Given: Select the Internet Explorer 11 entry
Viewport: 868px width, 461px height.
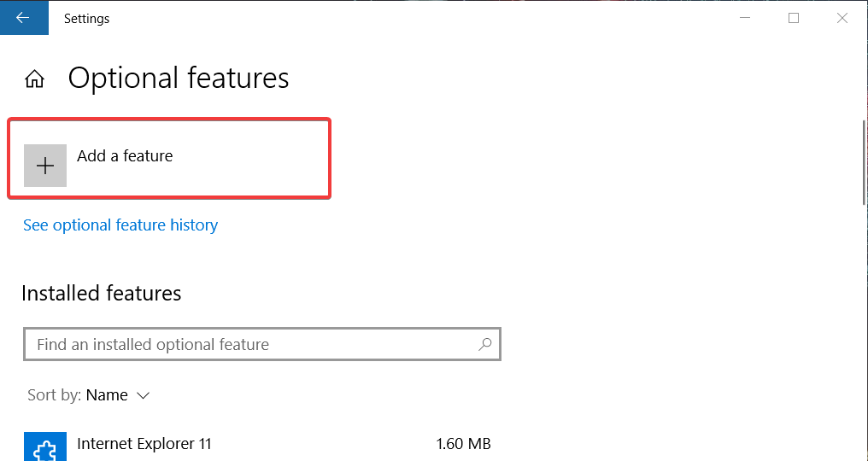Looking at the screenshot, I should tap(258, 446).
